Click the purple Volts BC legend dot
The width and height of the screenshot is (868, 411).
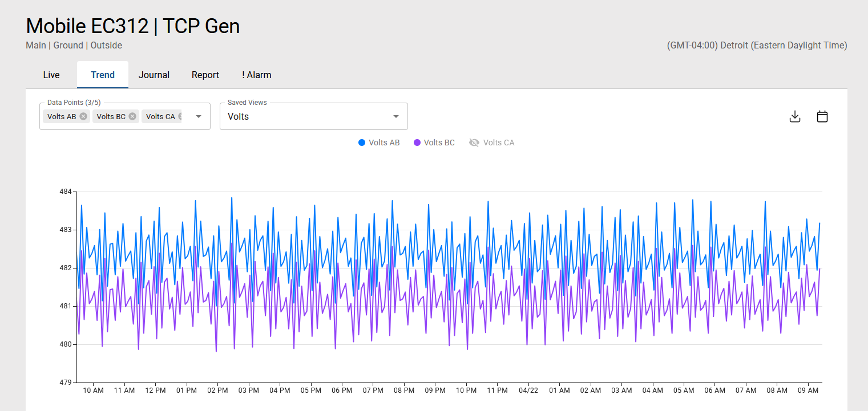[417, 143]
